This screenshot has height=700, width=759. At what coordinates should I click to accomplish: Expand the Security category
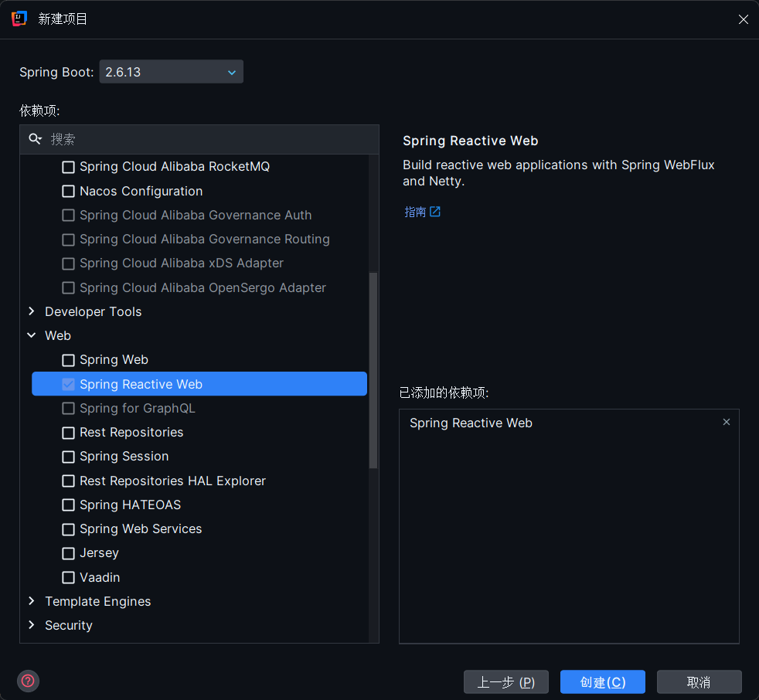32,625
